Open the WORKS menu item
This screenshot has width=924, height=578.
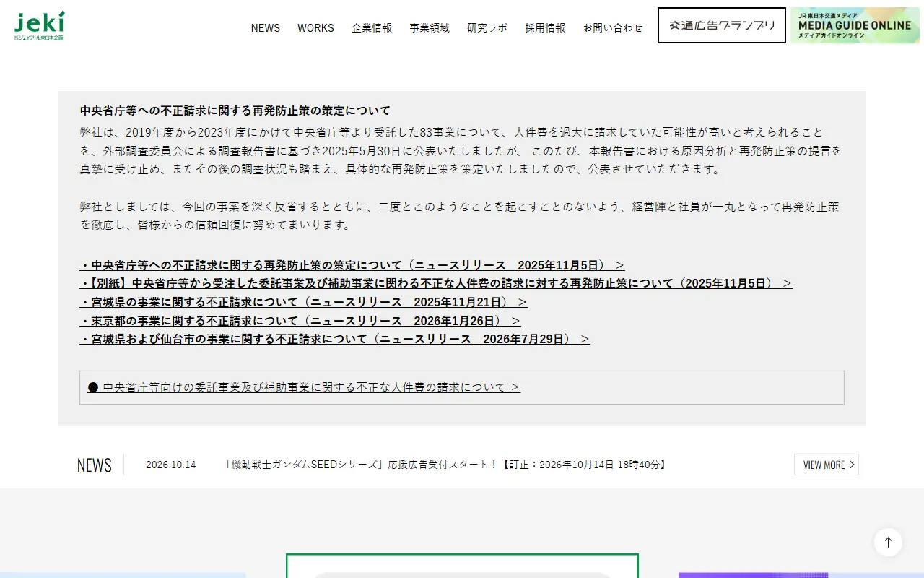coord(315,27)
